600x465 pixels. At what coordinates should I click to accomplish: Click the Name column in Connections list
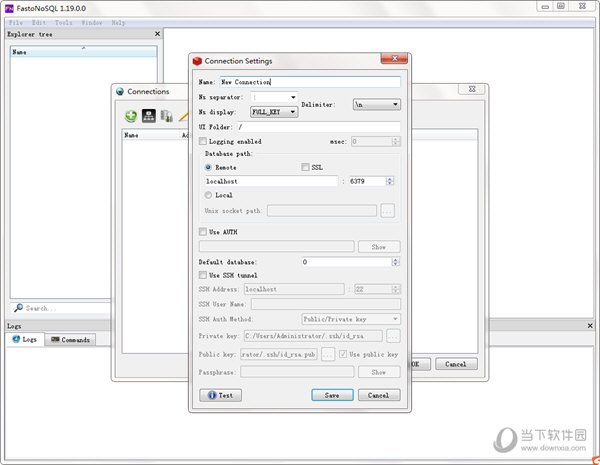coord(151,135)
